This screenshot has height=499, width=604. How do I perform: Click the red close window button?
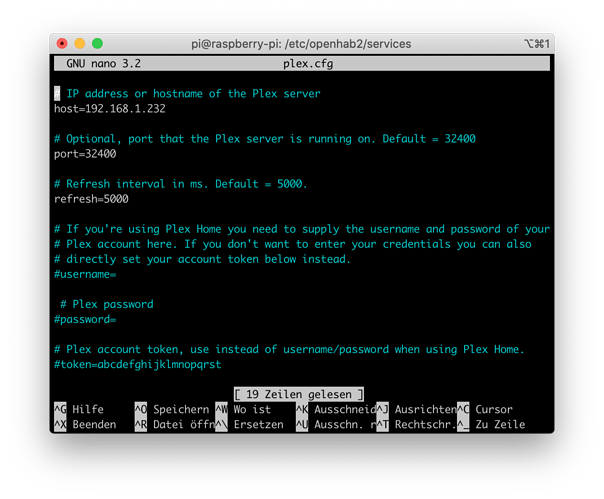point(62,44)
